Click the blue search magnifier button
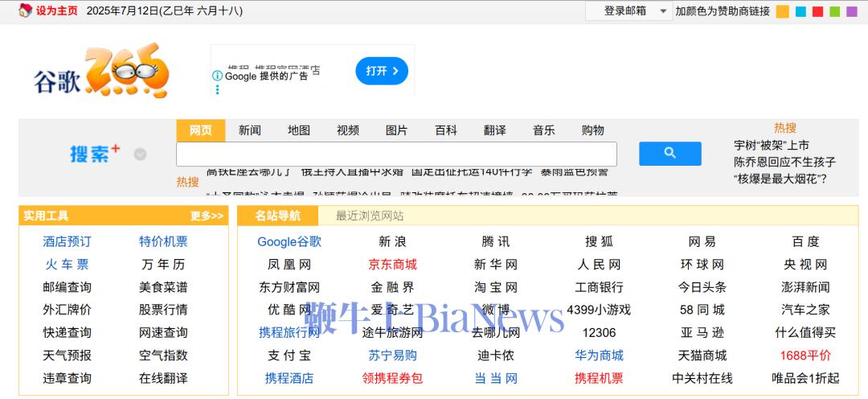 tap(669, 154)
